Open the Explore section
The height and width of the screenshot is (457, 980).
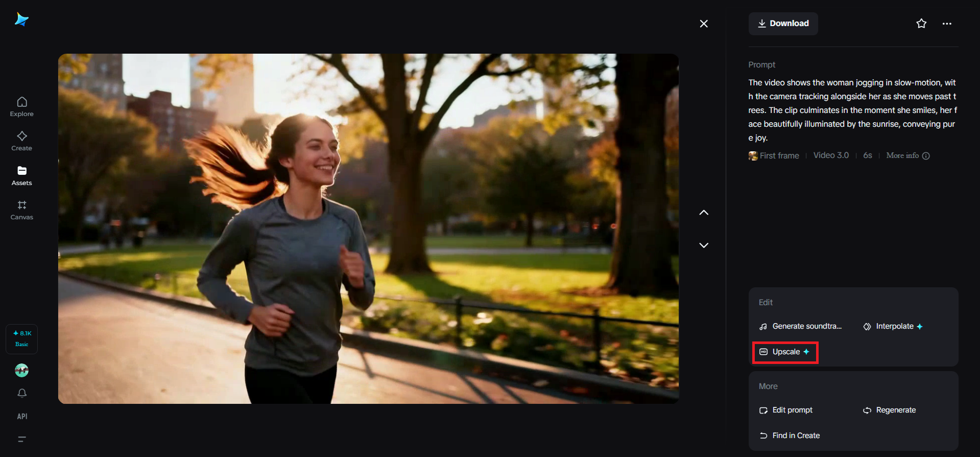pyautogui.click(x=21, y=107)
